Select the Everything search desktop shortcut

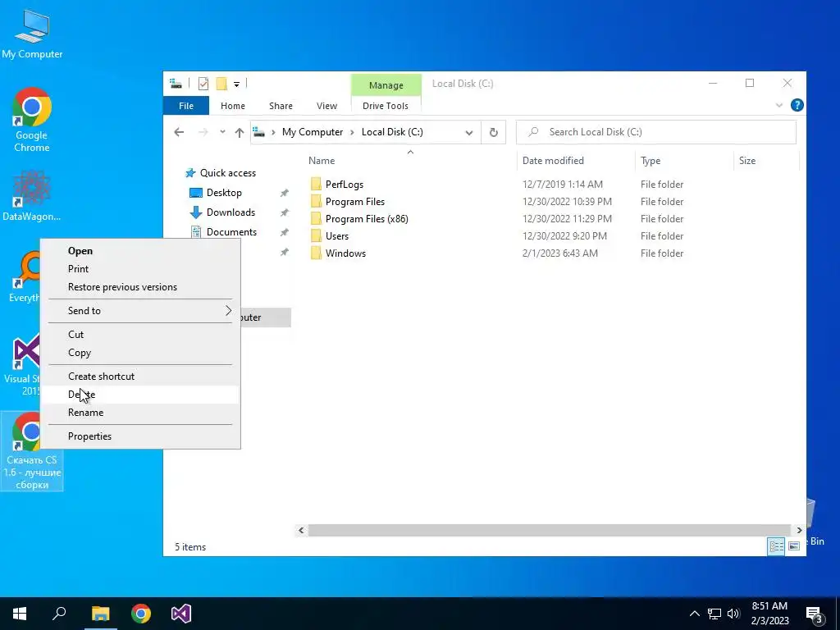pos(24,277)
